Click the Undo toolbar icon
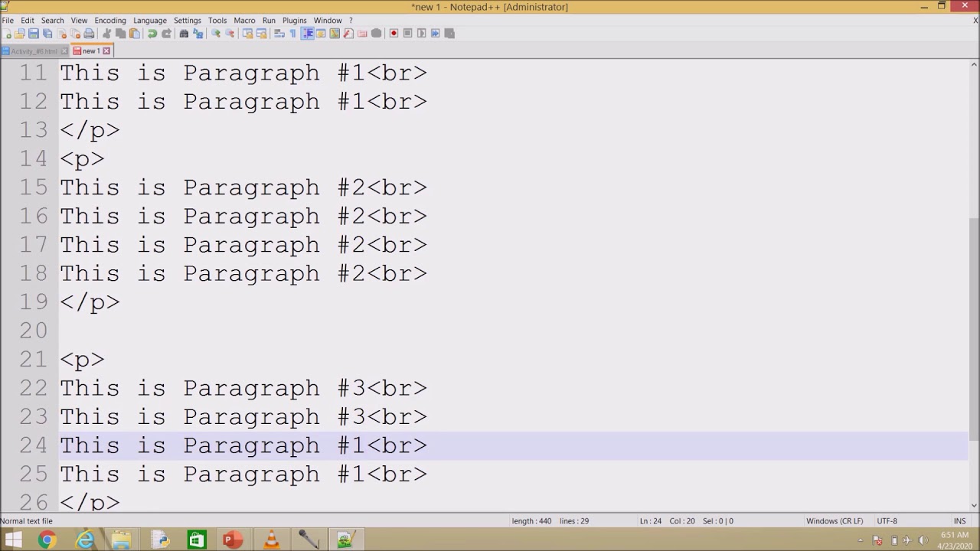This screenshot has width=980, height=551. 152,34
